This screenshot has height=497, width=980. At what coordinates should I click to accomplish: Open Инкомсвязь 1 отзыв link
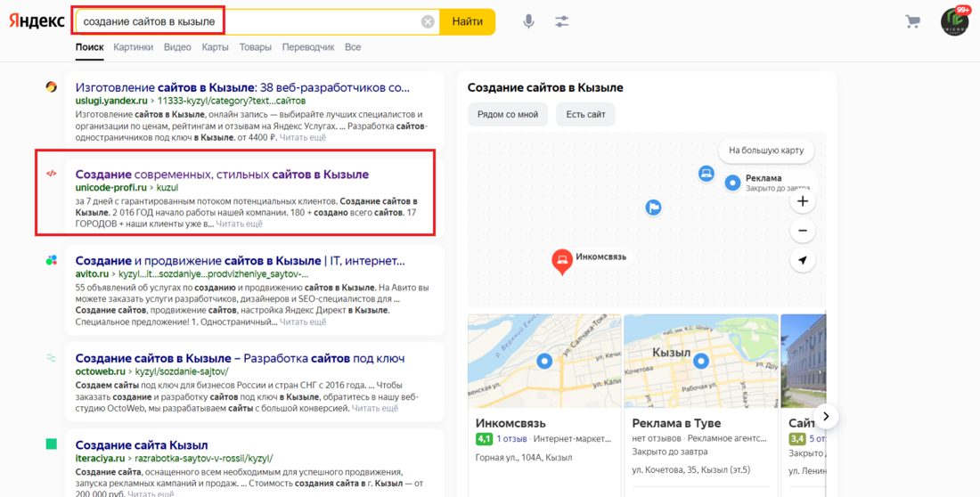point(512,439)
